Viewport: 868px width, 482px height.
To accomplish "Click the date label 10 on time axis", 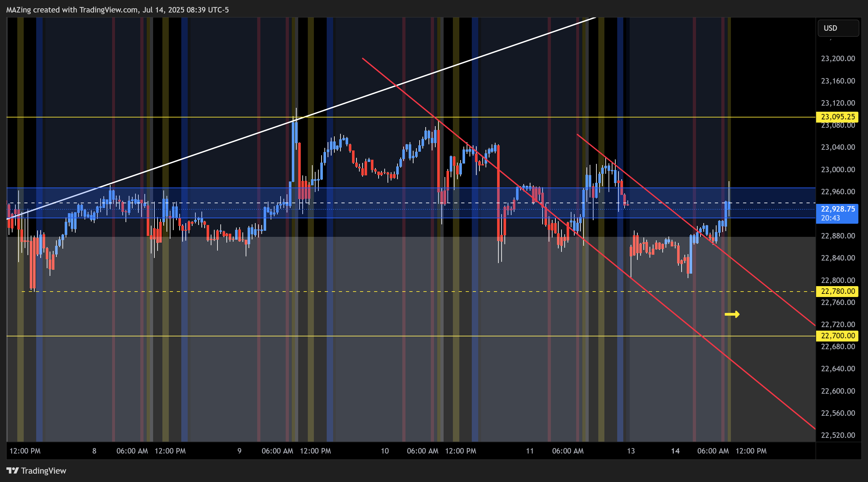I will pyautogui.click(x=385, y=451).
